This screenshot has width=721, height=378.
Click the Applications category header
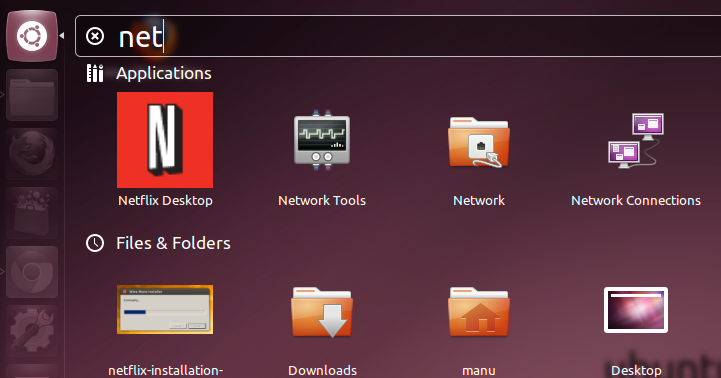click(164, 74)
